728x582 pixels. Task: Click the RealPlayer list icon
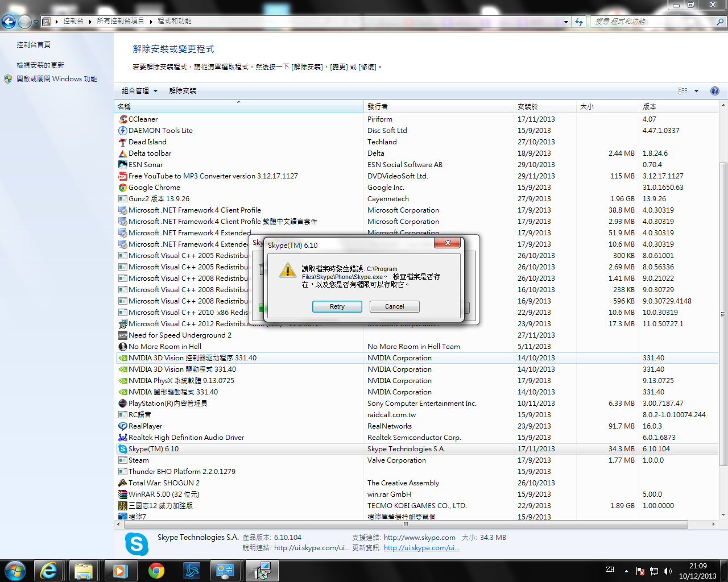(122, 426)
